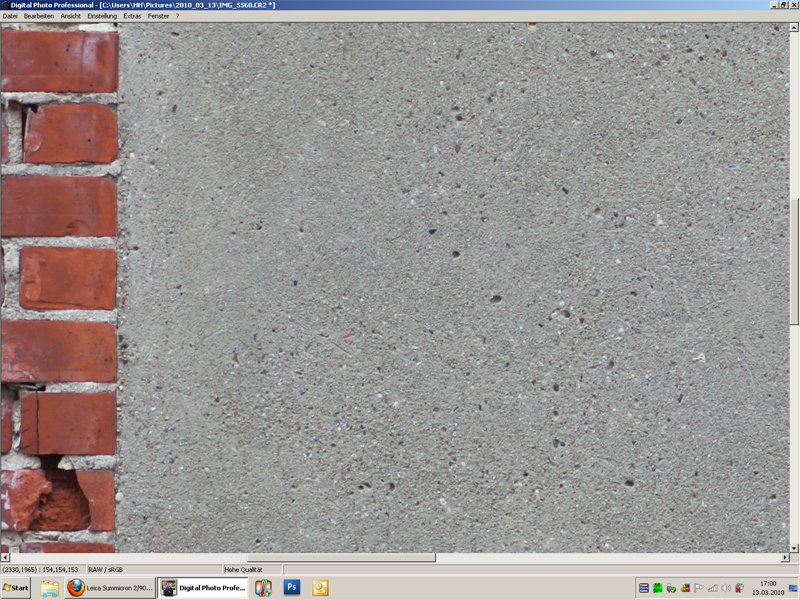Image resolution: width=800 pixels, height=600 pixels.
Task: Click the vertical scrollbar thumb
Action: (x=794, y=261)
